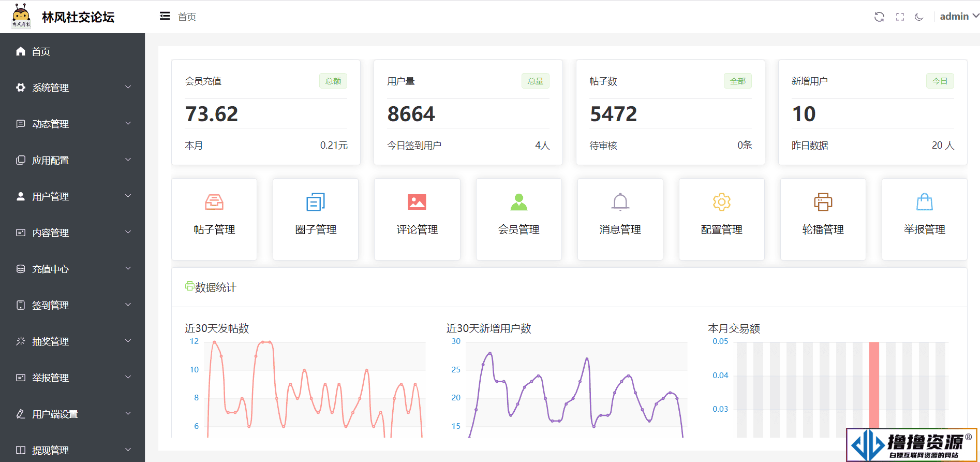This screenshot has width=980, height=462.
Task: Open the 用户管理 sidebar menu label
Action: point(50,196)
